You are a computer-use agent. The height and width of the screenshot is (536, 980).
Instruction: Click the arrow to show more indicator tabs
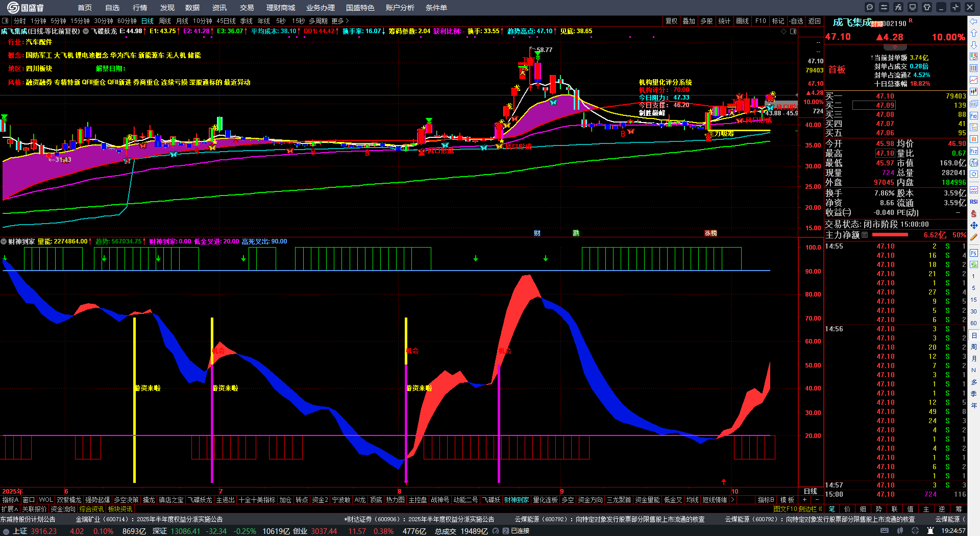(x=732, y=500)
